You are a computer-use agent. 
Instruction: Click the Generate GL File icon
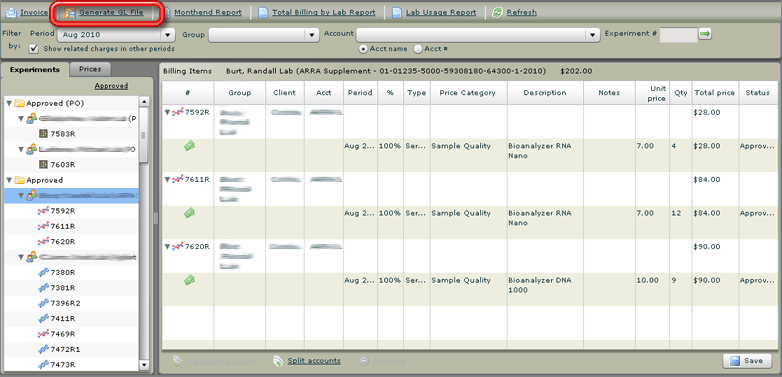[69, 13]
